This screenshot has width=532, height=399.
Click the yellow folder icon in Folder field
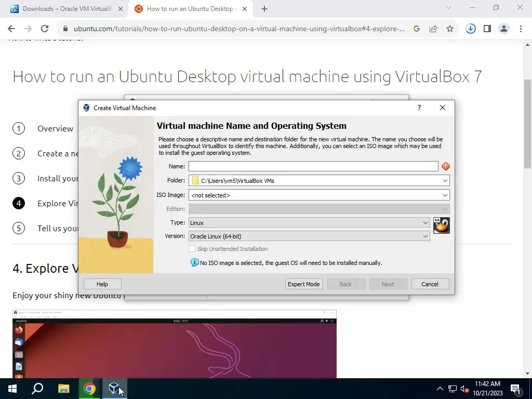tap(195, 180)
